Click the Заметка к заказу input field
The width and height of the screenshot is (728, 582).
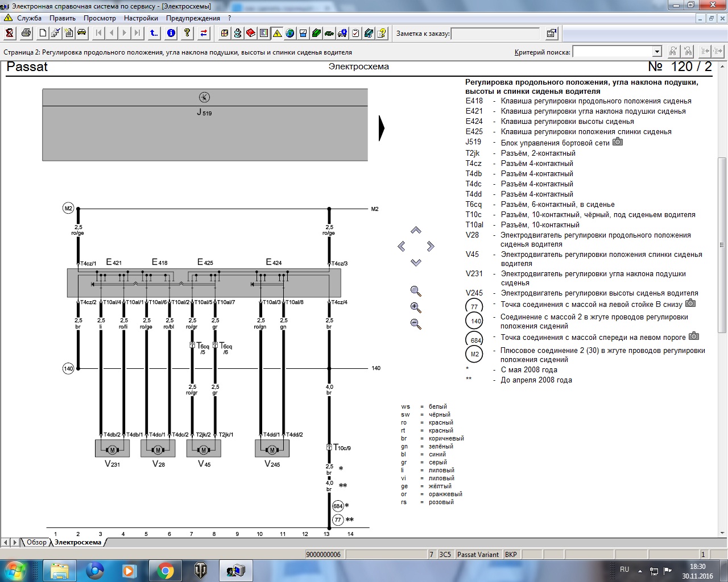(495, 34)
